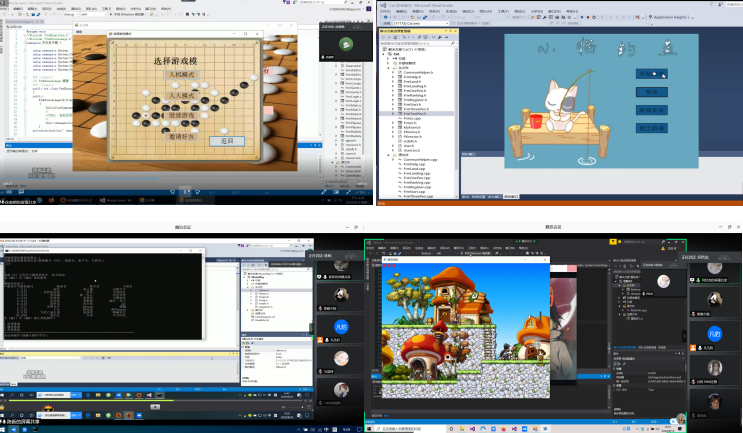Click the blue 凡的 avatar in bottom-left meeting
This screenshot has width=743, height=433.
[x=341, y=327]
